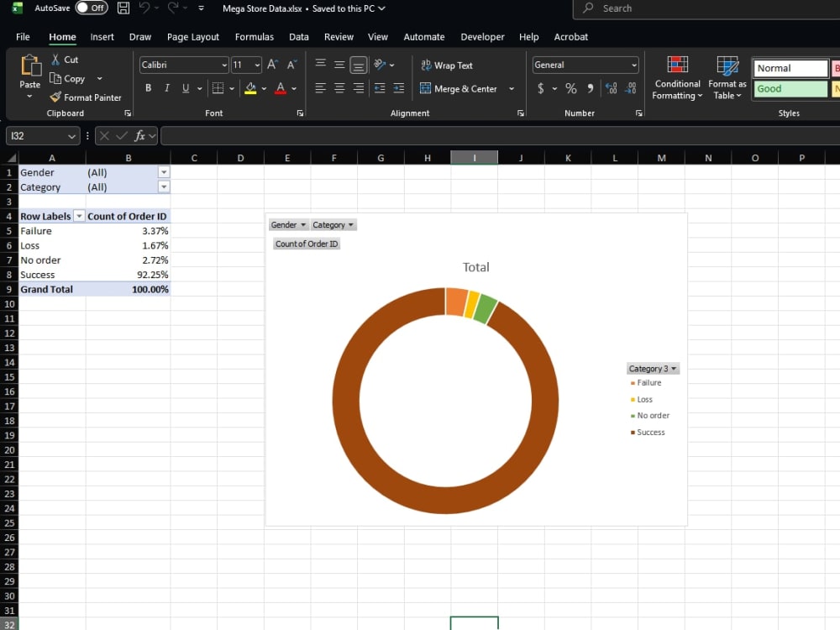This screenshot has height=630, width=840.
Task: Click the Count of Order ID chart button
Action: click(307, 244)
